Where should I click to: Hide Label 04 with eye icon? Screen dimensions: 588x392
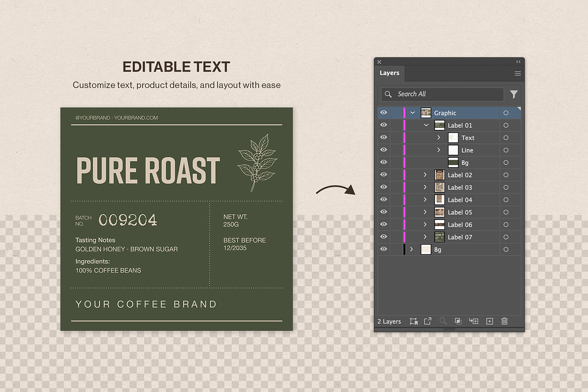[384, 200]
